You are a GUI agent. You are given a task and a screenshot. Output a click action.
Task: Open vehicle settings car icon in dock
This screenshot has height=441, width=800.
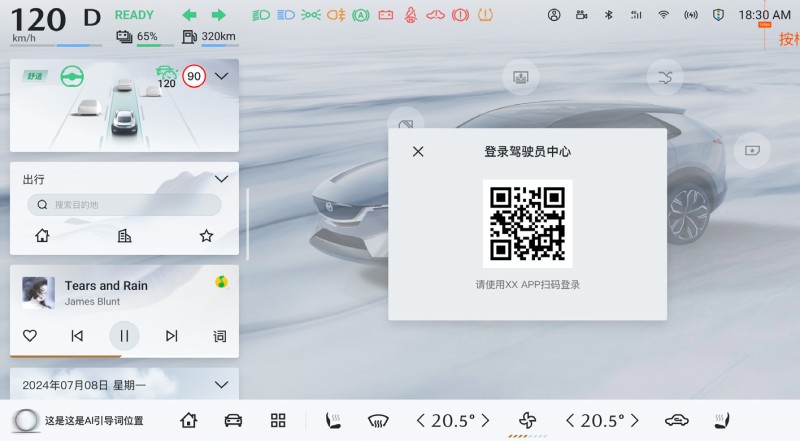(233, 421)
